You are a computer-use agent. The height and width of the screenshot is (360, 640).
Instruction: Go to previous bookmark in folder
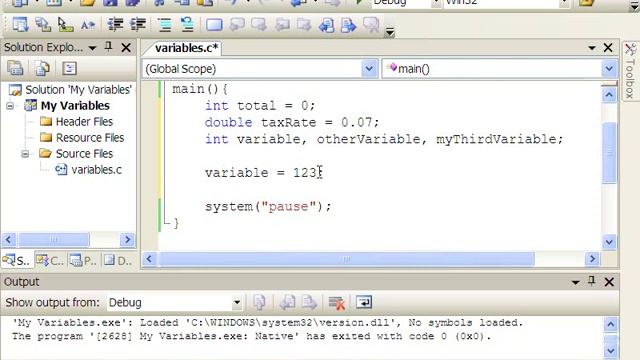tap(282, 24)
